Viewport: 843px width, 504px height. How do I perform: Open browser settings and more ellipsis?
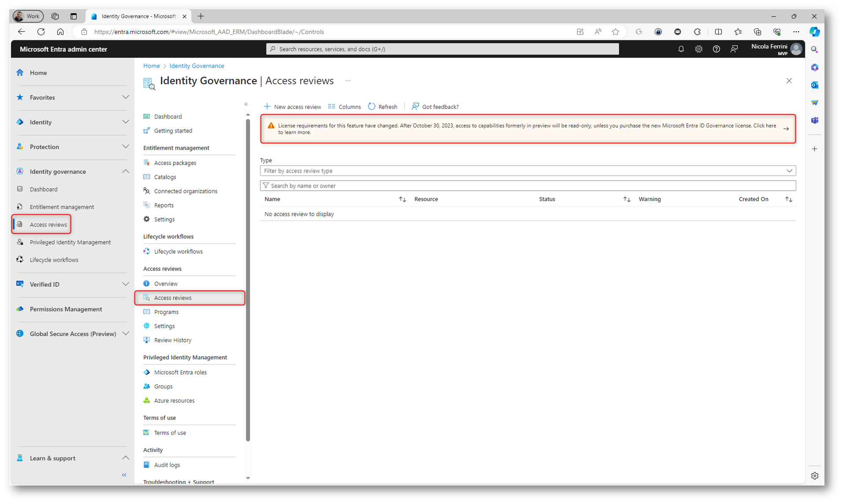click(x=796, y=32)
